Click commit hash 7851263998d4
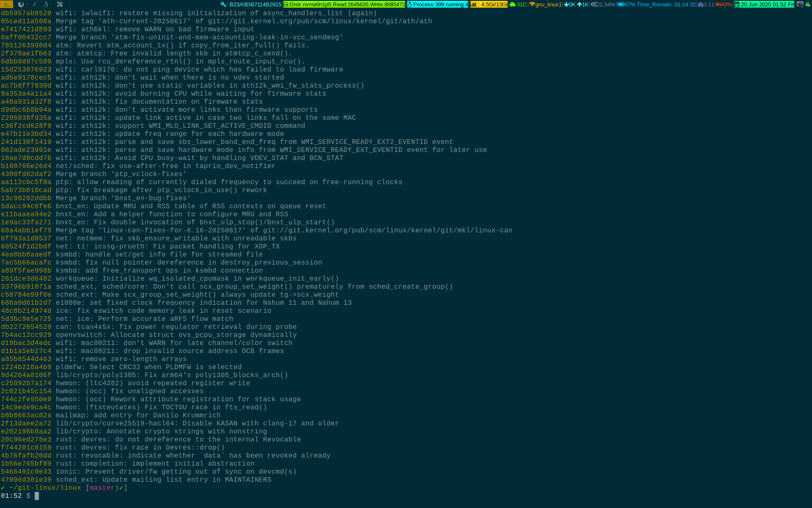Image resolution: width=812 pixels, height=508 pixels. click(x=26, y=45)
